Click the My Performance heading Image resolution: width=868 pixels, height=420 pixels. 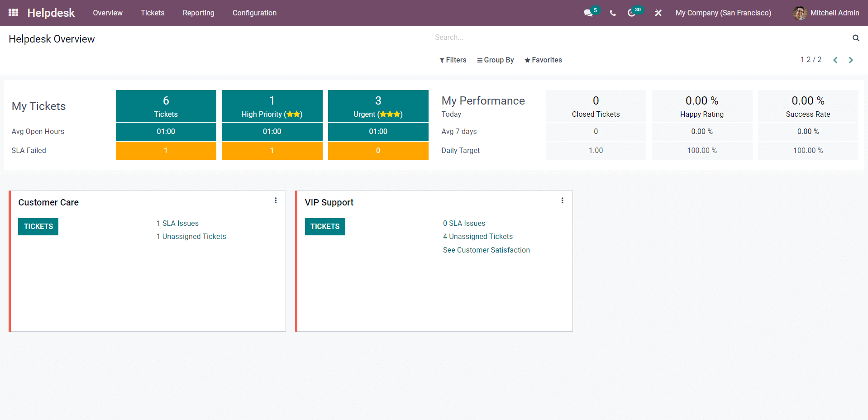click(483, 101)
